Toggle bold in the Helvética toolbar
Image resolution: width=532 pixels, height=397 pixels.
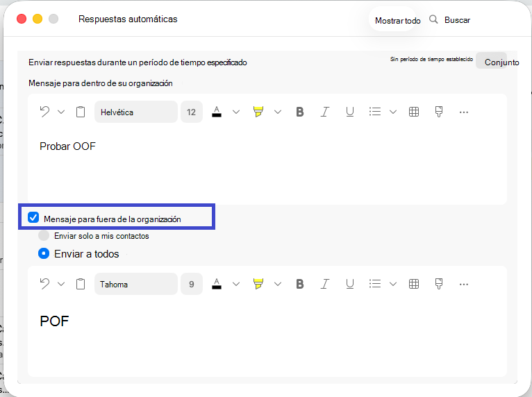click(x=300, y=112)
